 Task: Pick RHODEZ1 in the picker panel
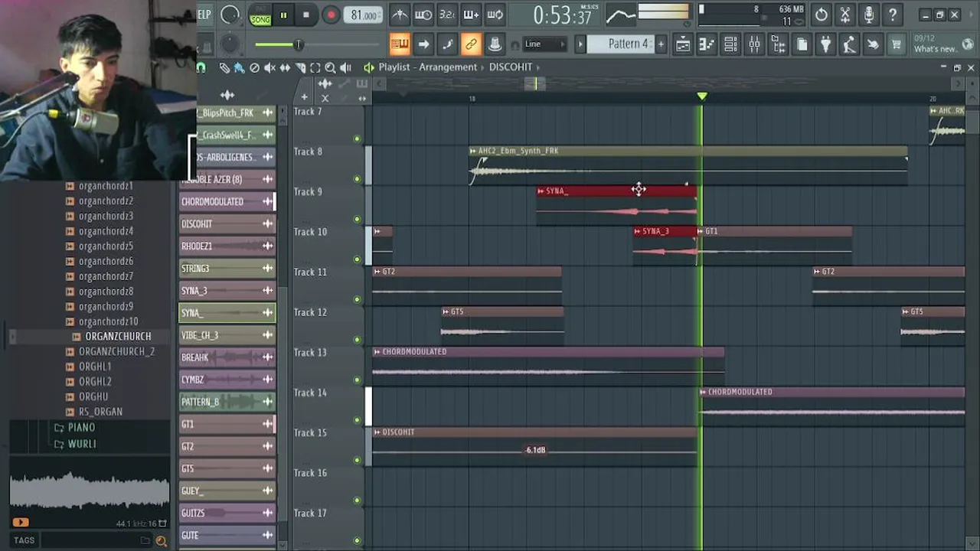point(227,246)
